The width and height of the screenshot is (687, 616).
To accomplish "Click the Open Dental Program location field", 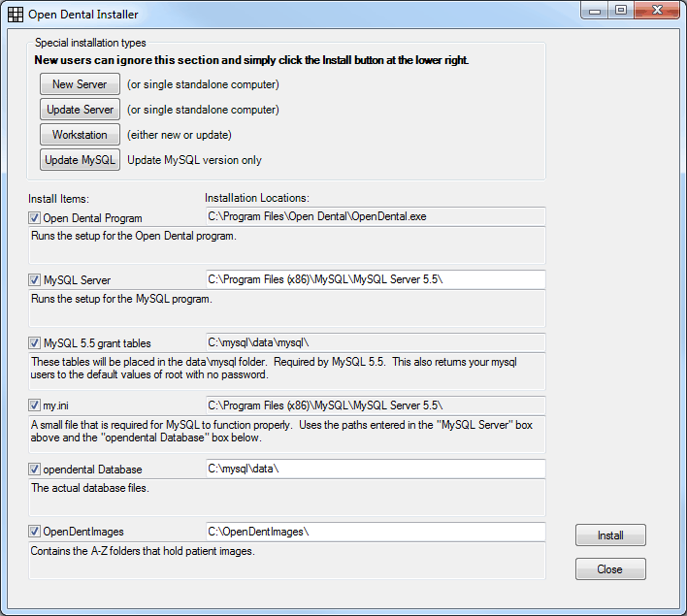I will tap(376, 216).
